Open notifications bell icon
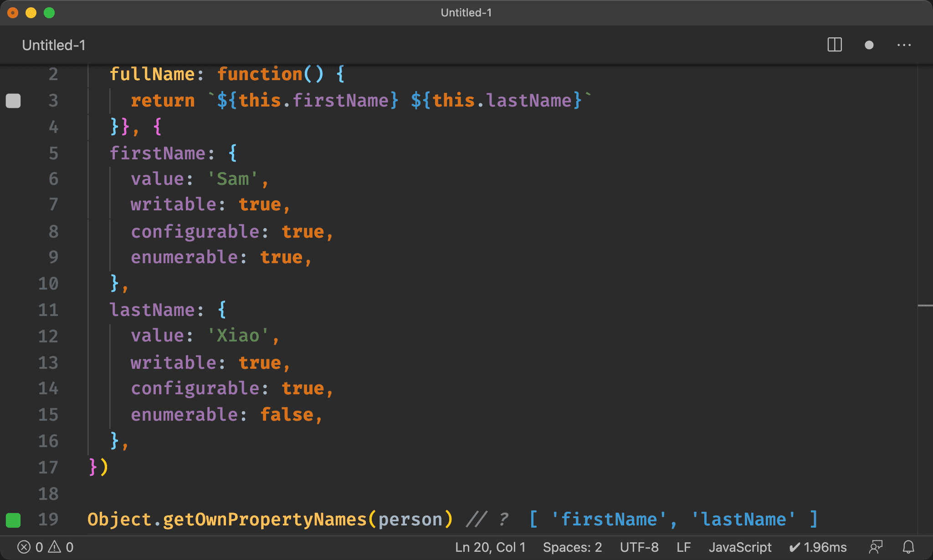Screen dimensions: 933x560 [x=908, y=547]
